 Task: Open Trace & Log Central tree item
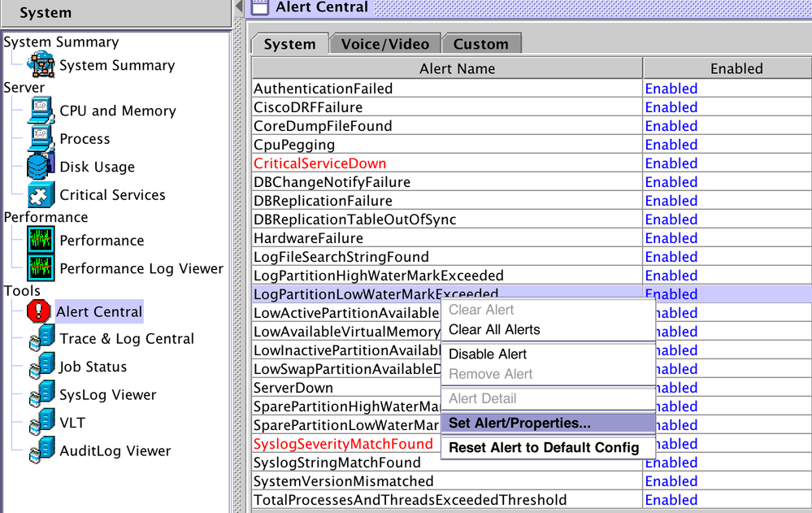127,338
